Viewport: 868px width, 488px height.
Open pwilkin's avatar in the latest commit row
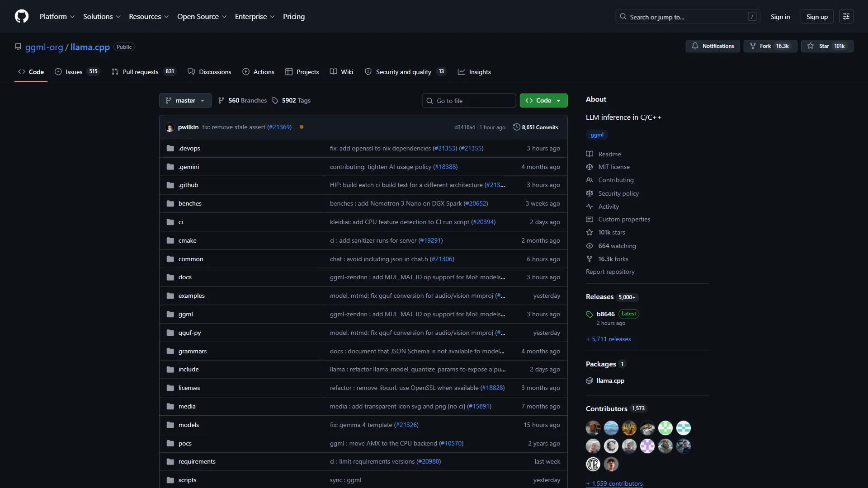(x=170, y=127)
